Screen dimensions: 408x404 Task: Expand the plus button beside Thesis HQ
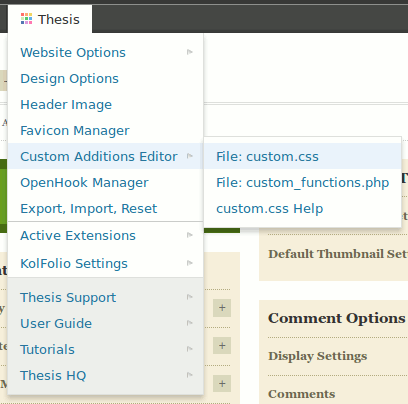click(222, 384)
